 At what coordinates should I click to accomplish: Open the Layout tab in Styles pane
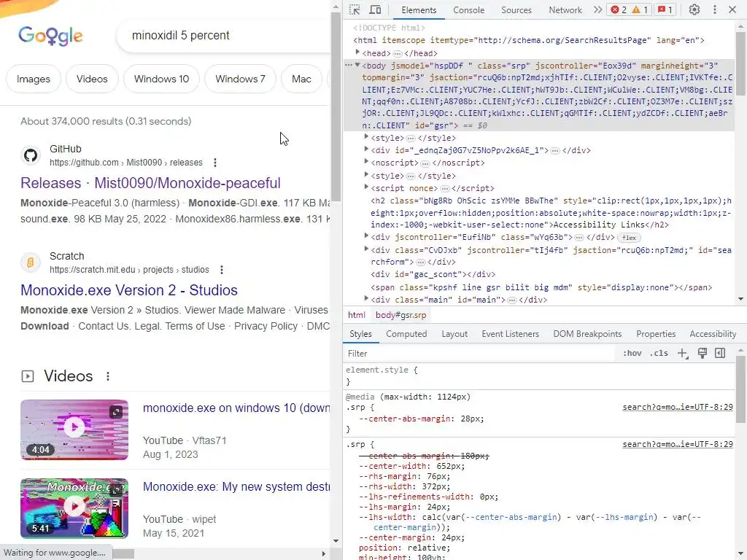click(454, 334)
